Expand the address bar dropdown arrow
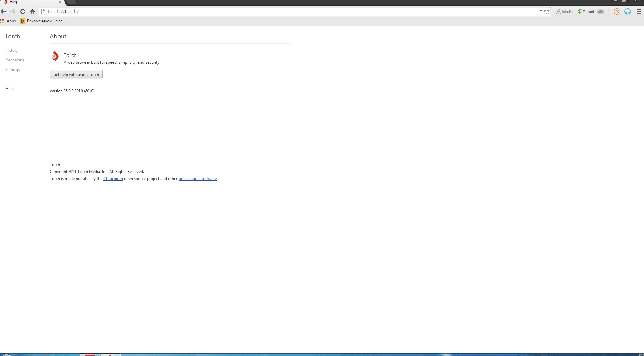Screen dimensions: 644x356 click(x=541, y=11)
